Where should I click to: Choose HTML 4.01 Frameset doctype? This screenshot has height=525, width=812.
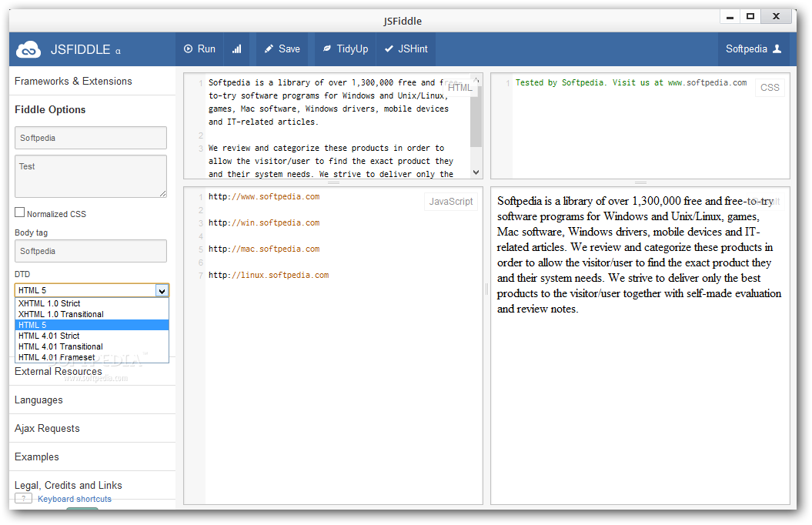click(x=92, y=357)
